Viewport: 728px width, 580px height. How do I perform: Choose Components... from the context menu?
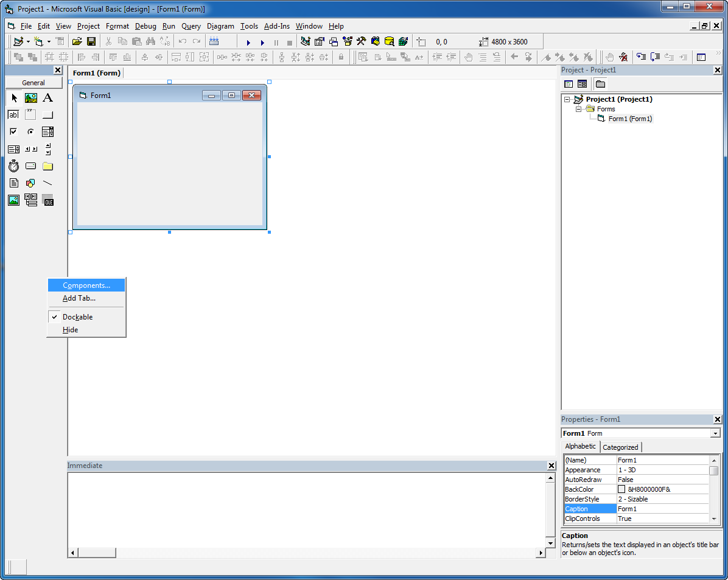tap(86, 285)
